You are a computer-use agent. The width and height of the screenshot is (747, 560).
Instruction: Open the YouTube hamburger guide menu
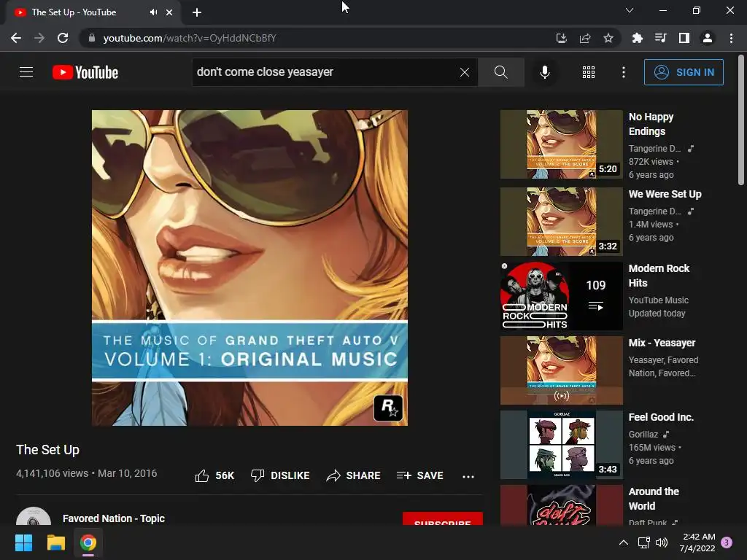tap(26, 72)
